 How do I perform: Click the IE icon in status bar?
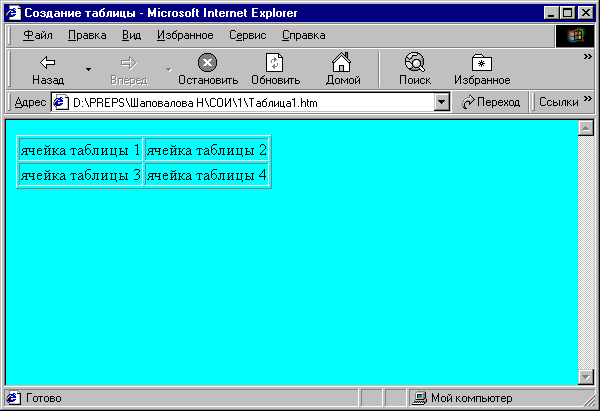tap(13, 398)
